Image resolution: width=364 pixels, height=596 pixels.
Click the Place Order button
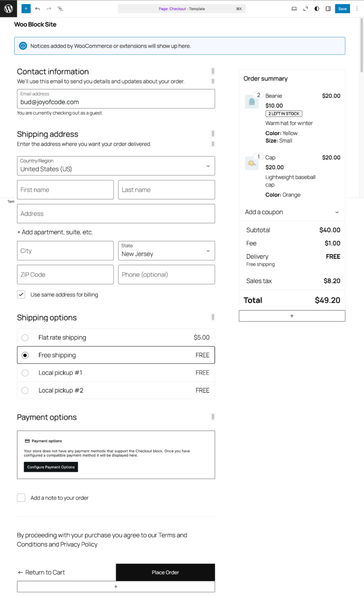click(165, 572)
